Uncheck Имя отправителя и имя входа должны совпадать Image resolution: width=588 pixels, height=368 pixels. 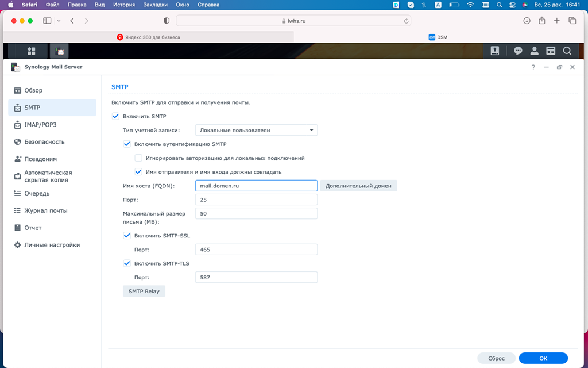(x=138, y=172)
